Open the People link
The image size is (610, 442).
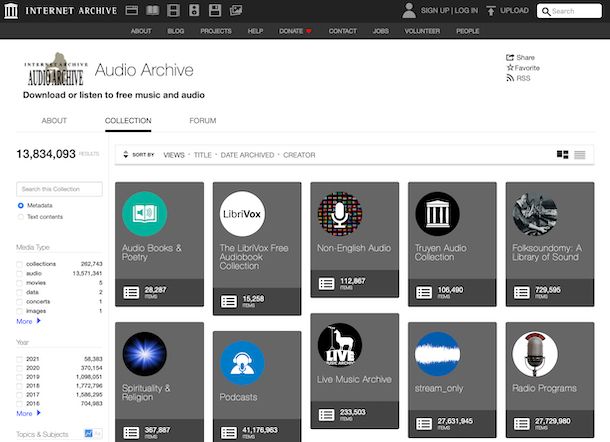coord(468,31)
